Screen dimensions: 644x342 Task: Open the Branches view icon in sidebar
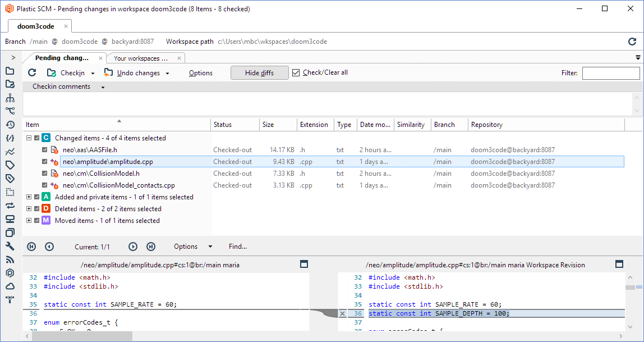click(x=10, y=111)
